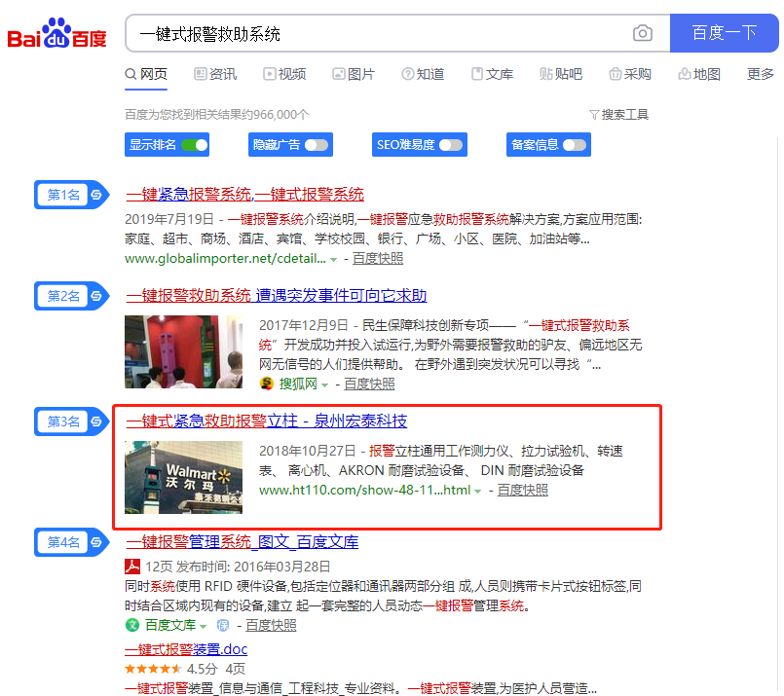
Task: Open dropdown arrow beside ht110.com URL
Action: [478, 492]
